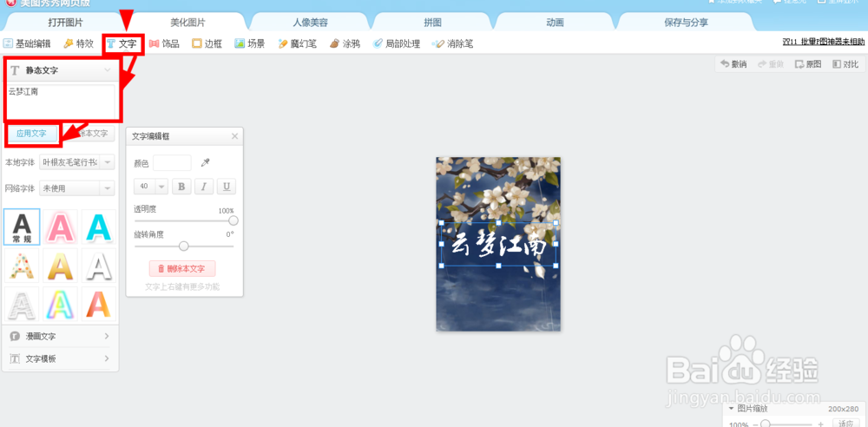Open the 局部处理 local processing tool
The image size is (868, 427).
397,43
